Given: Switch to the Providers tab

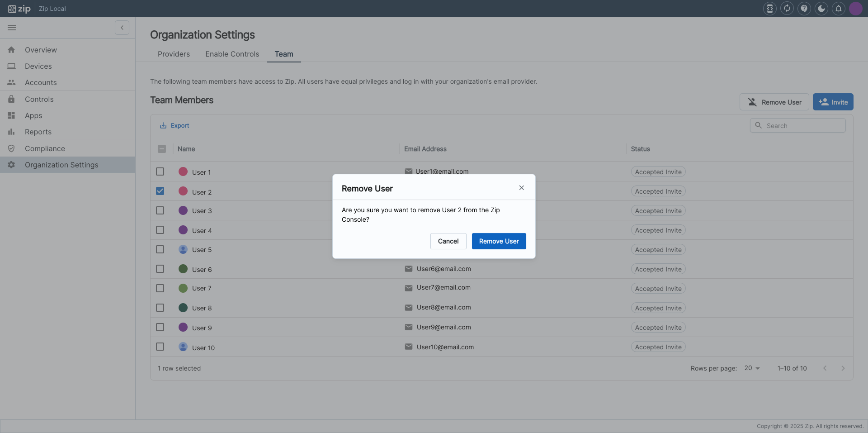Looking at the screenshot, I should [x=174, y=54].
